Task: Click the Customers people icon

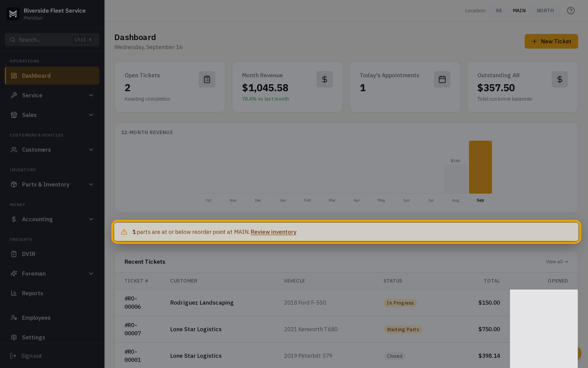Action: pos(14,150)
